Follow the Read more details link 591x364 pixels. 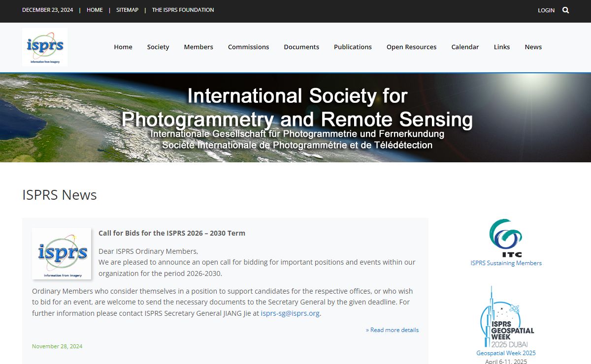click(392, 330)
